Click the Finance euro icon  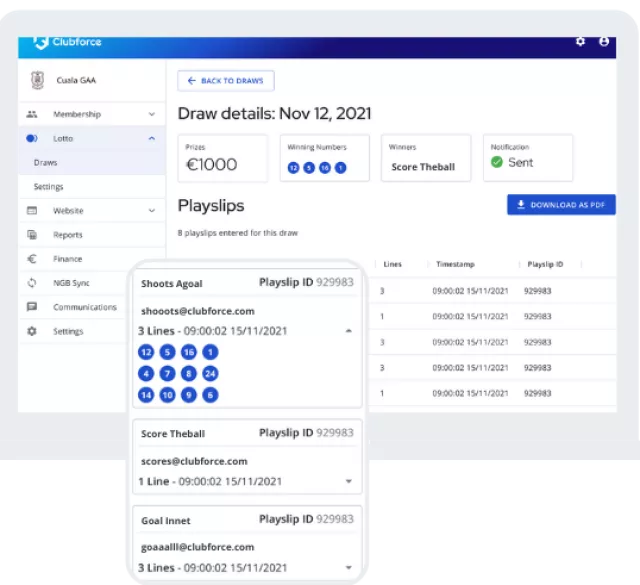pos(32,259)
